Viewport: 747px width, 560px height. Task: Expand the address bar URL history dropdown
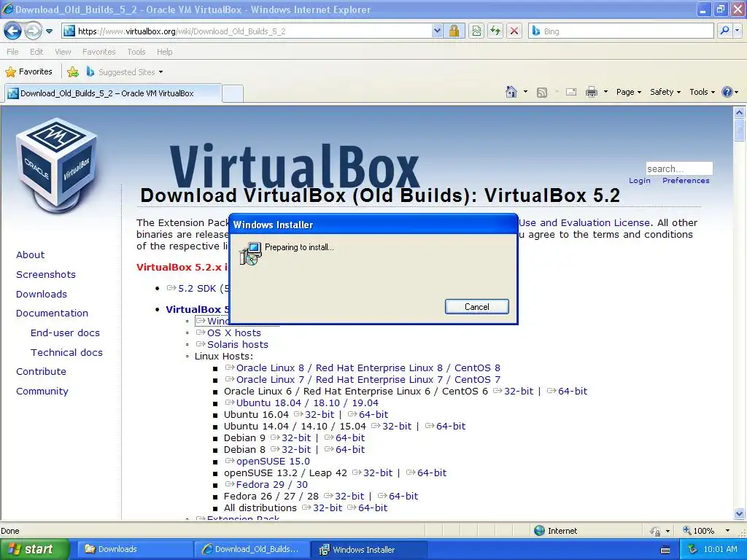point(437,31)
